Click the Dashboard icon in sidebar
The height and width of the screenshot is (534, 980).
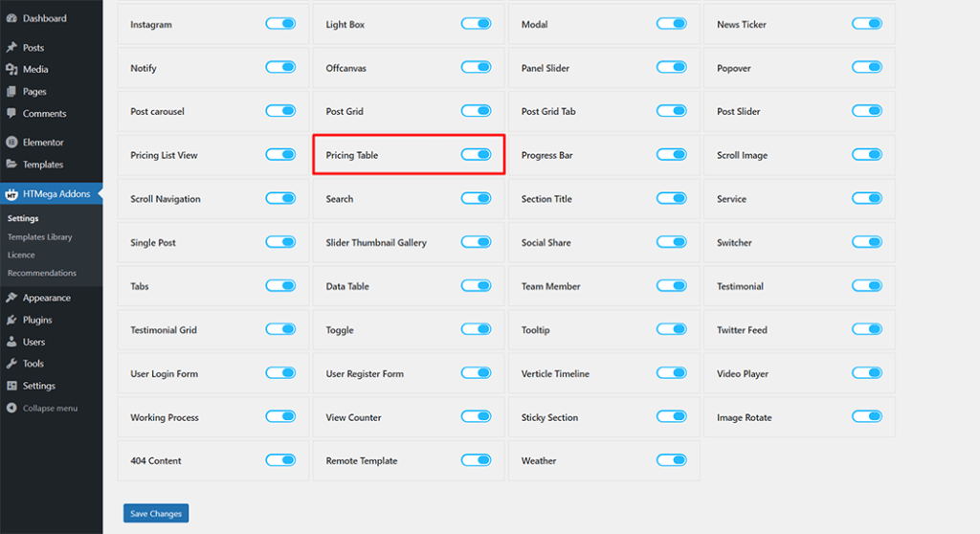(x=11, y=18)
